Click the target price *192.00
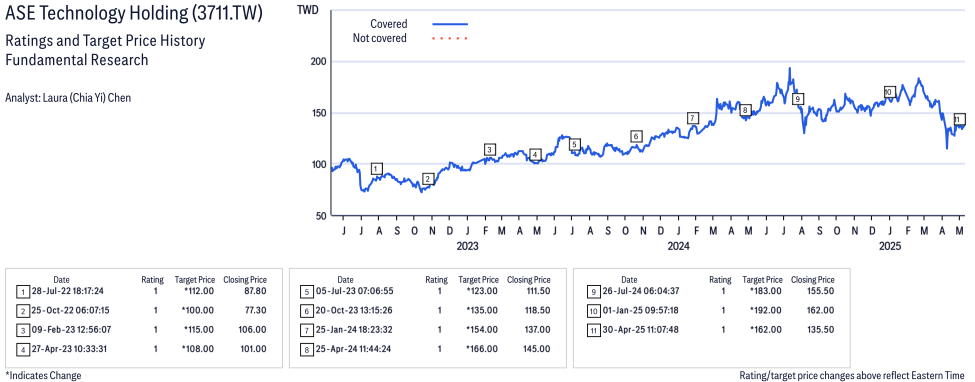 point(766,310)
